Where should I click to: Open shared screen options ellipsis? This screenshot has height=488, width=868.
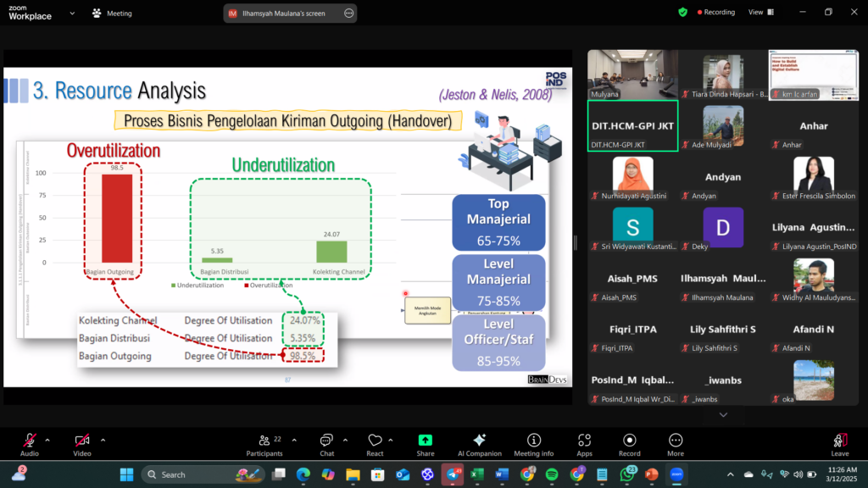[349, 14]
